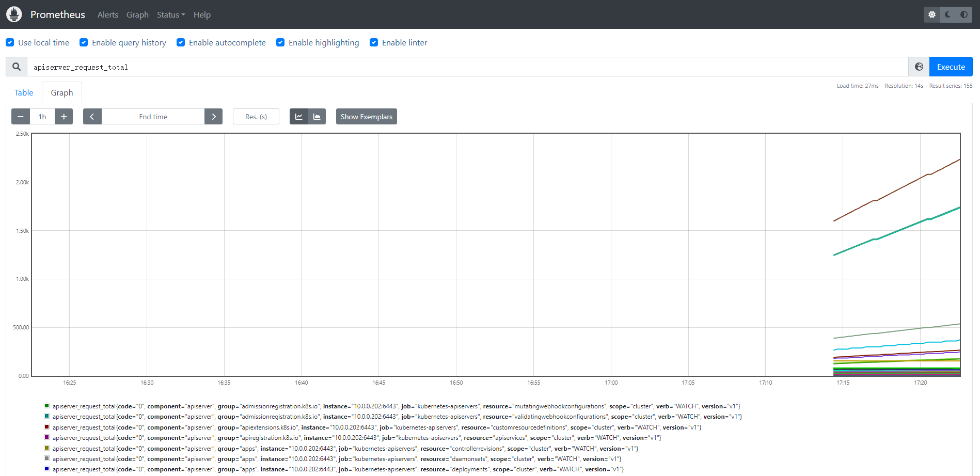Image resolution: width=980 pixels, height=476 pixels.
Task: Switch to the Table tab
Action: pyautogui.click(x=24, y=92)
